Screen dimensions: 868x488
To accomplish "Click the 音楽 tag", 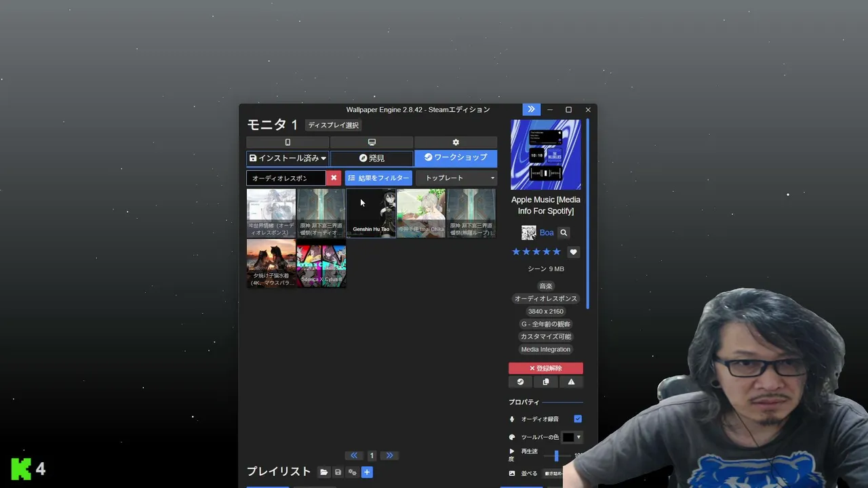I will point(546,286).
